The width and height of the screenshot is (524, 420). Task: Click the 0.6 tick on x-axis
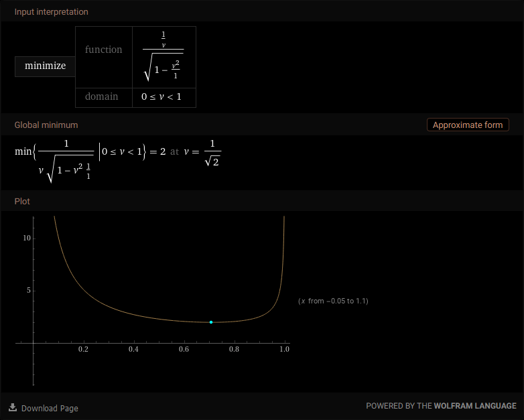click(184, 350)
